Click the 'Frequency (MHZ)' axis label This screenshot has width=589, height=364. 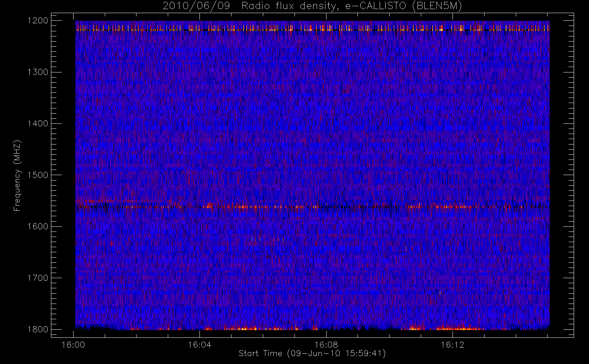click(17, 175)
